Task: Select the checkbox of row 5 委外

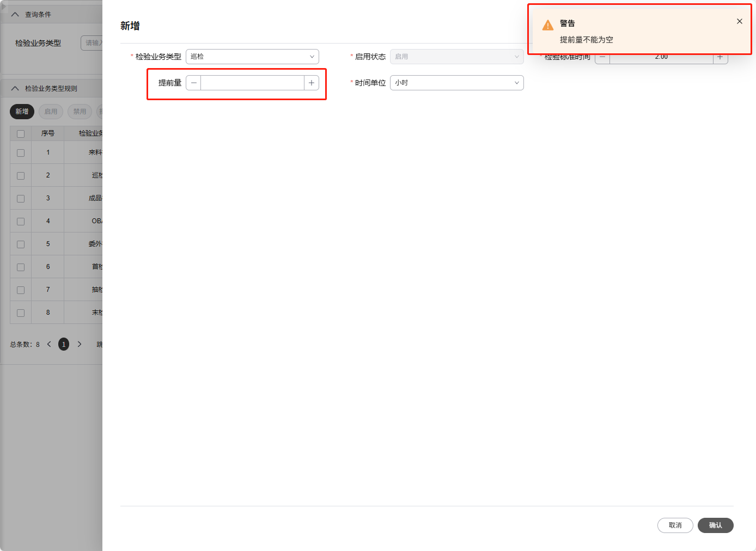Action: (x=20, y=243)
